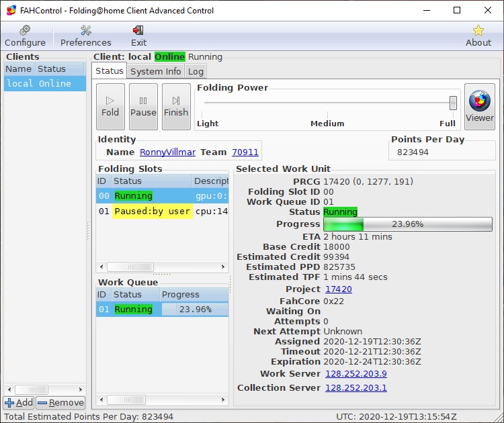Click Work Queue scroll right arrow
Image resolution: width=504 pixels, height=423 pixels.
223,400
